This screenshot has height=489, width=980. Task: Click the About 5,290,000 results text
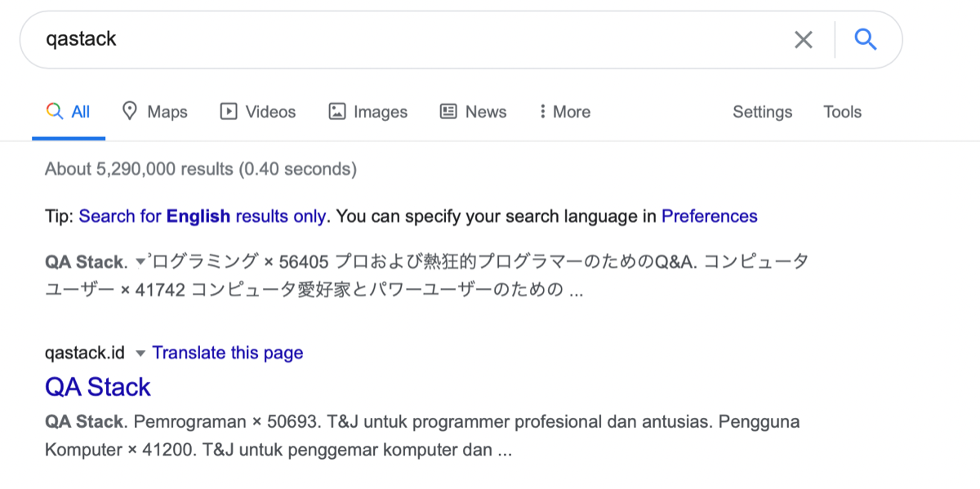pos(201,169)
